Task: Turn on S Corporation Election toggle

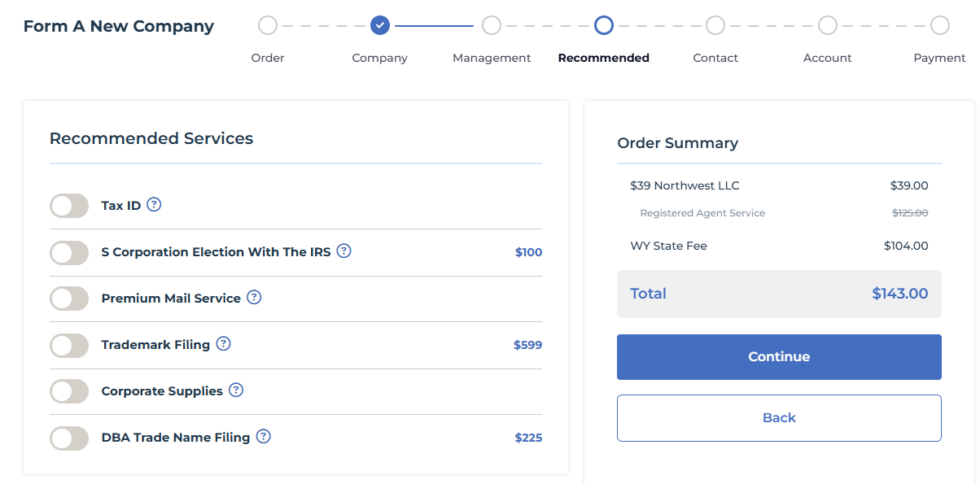Action: click(69, 253)
